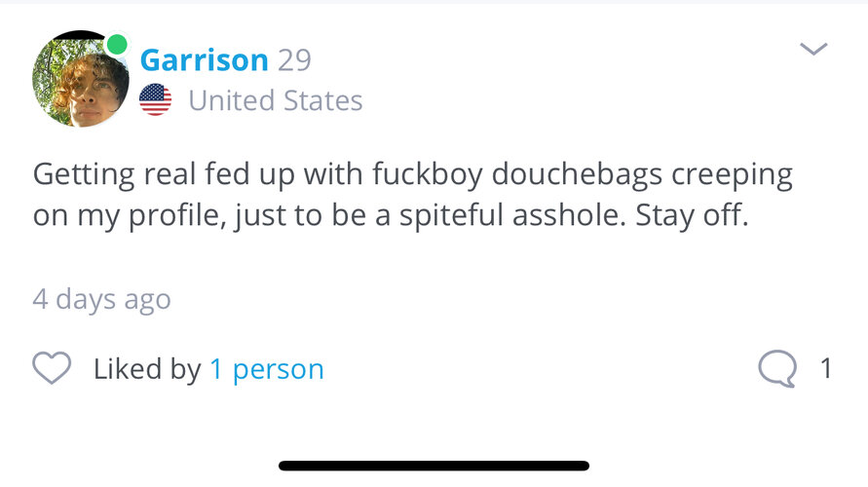This screenshot has width=868, height=487.
Task: Tap the home indicator bar at bottom
Action: 434,466
